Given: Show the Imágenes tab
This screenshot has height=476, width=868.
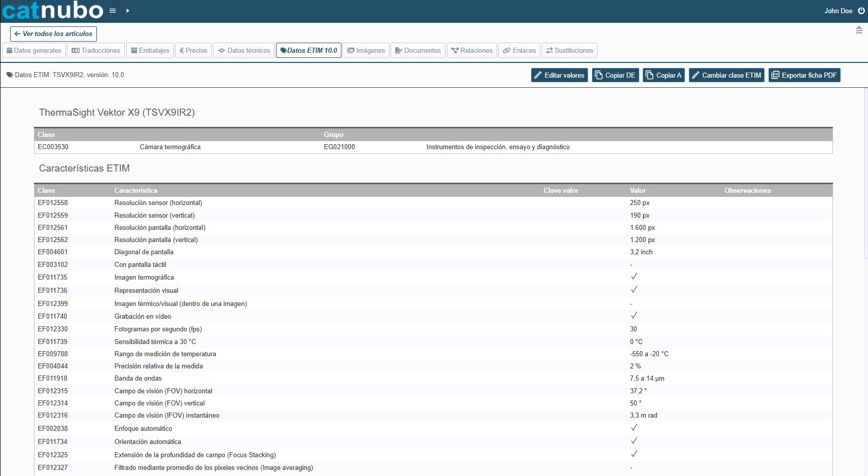Looking at the screenshot, I should tap(366, 51).
